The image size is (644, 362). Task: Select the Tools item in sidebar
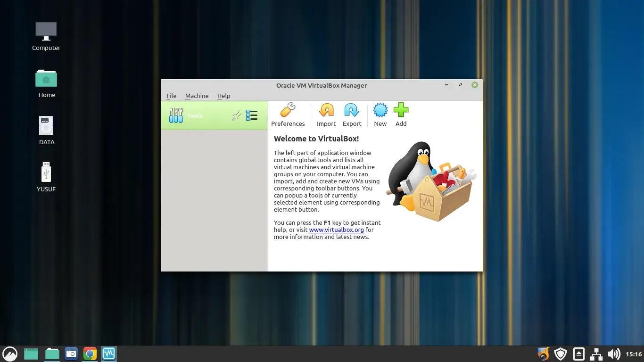[214, 115]
